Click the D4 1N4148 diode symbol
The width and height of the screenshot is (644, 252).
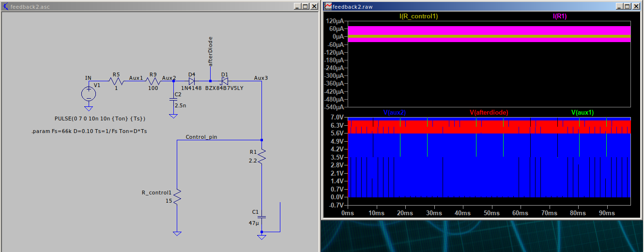(192, 81)
